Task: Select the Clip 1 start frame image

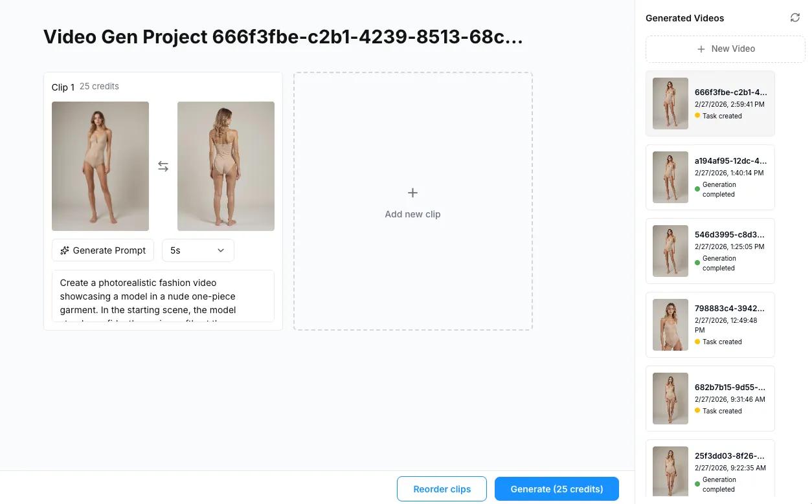Action: (x=100, y=166)
